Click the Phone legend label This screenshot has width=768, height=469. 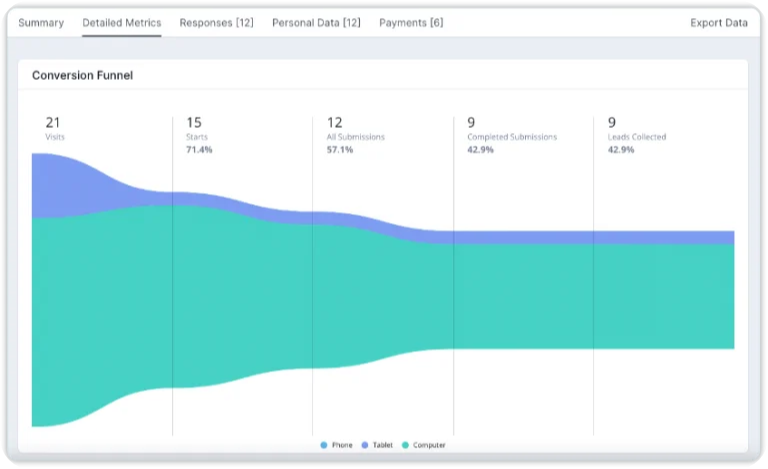point(342,445)
